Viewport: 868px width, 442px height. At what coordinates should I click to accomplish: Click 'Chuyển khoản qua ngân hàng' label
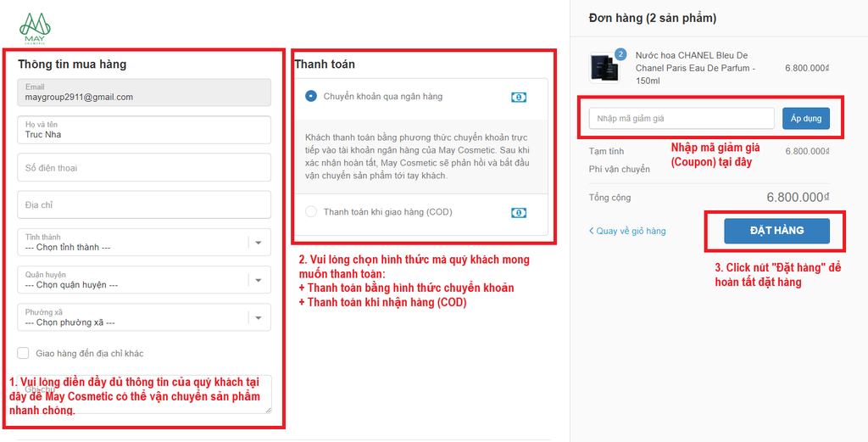click(383, 97)
